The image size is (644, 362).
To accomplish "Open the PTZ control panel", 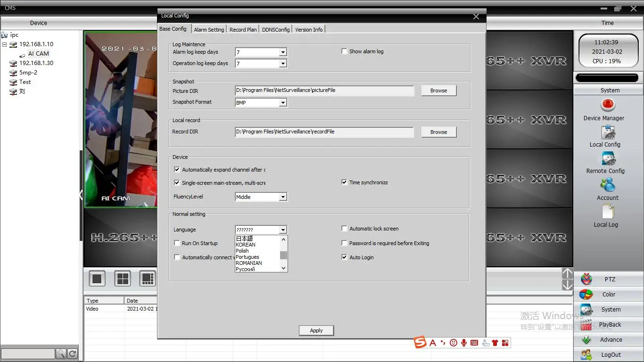I will tap(609, 280).
